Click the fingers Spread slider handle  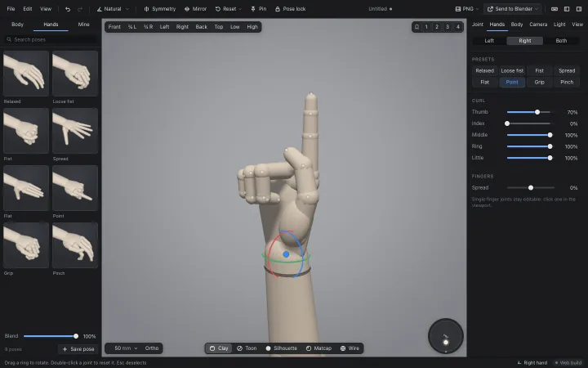click(531, 188)
